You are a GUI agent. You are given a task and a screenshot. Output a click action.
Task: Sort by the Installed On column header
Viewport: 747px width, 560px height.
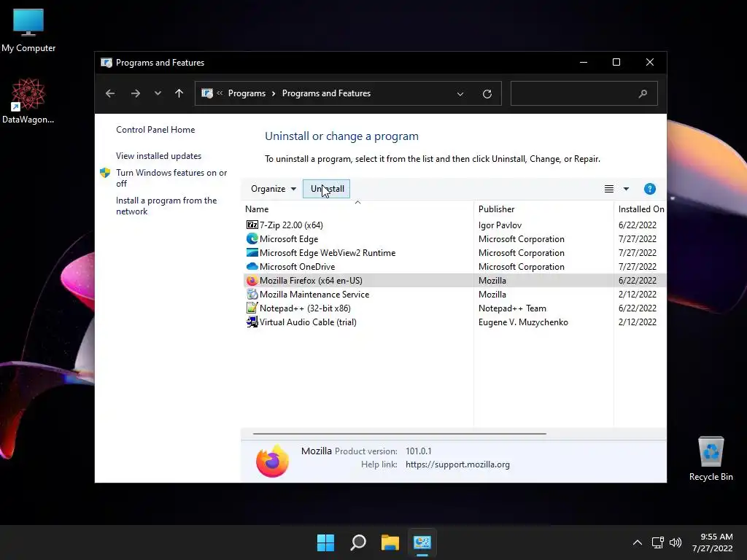coord(640,209)
